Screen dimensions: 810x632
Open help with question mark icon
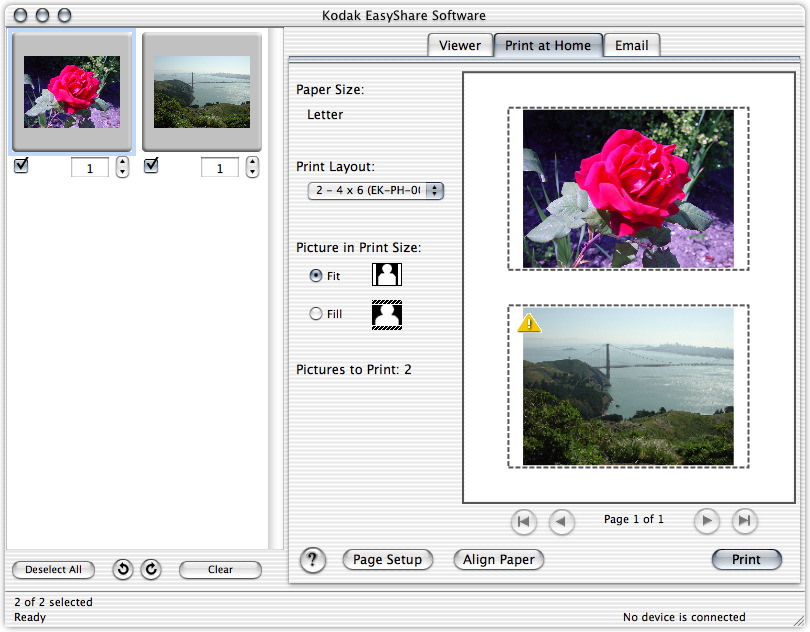click(313, 561)
